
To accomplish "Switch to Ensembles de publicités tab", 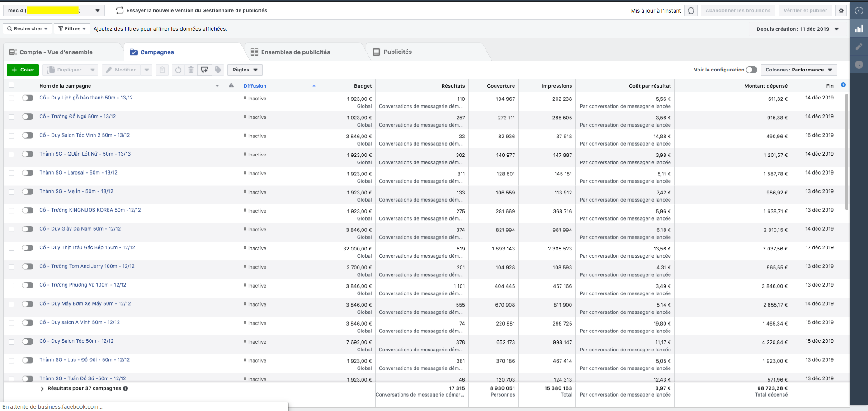I will 295,52.
